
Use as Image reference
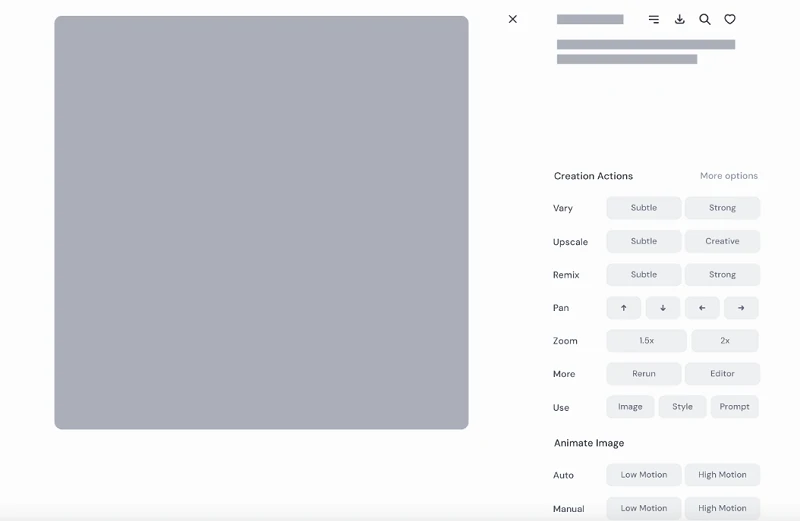click(x=630, y=407)
